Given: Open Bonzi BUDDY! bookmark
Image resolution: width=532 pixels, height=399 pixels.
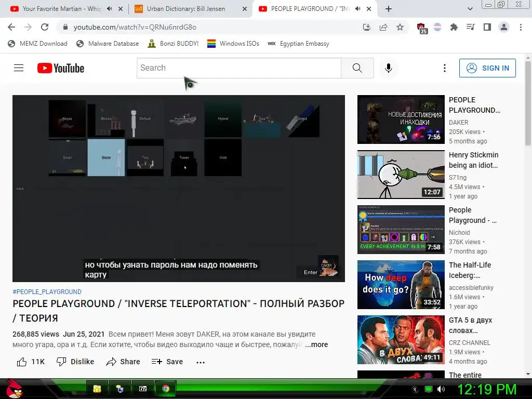Looking at the screenshot, I should pyautogui.click(x=173, y=44).
